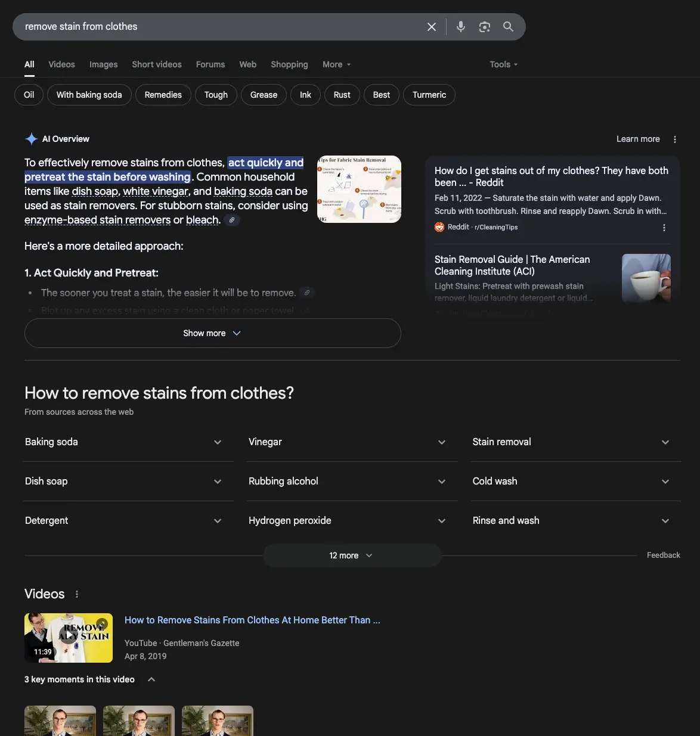Select the Ink filter chip

click(x=305, y=95)
